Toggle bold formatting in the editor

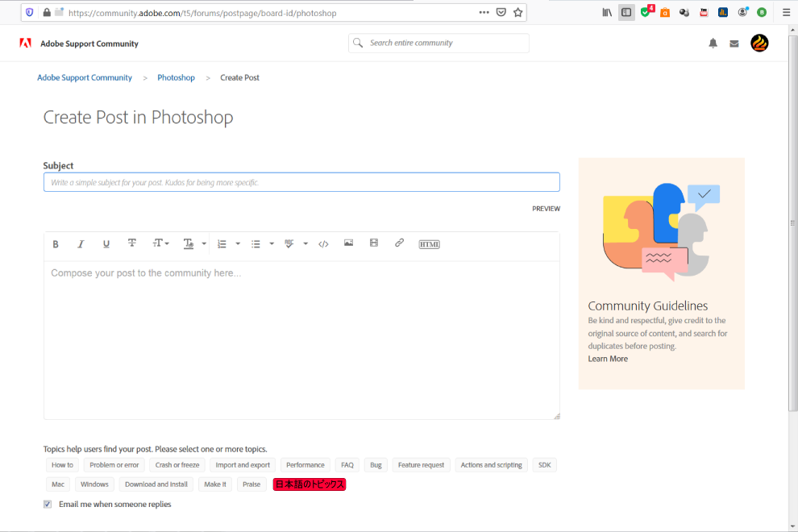[x=56, y=244]
